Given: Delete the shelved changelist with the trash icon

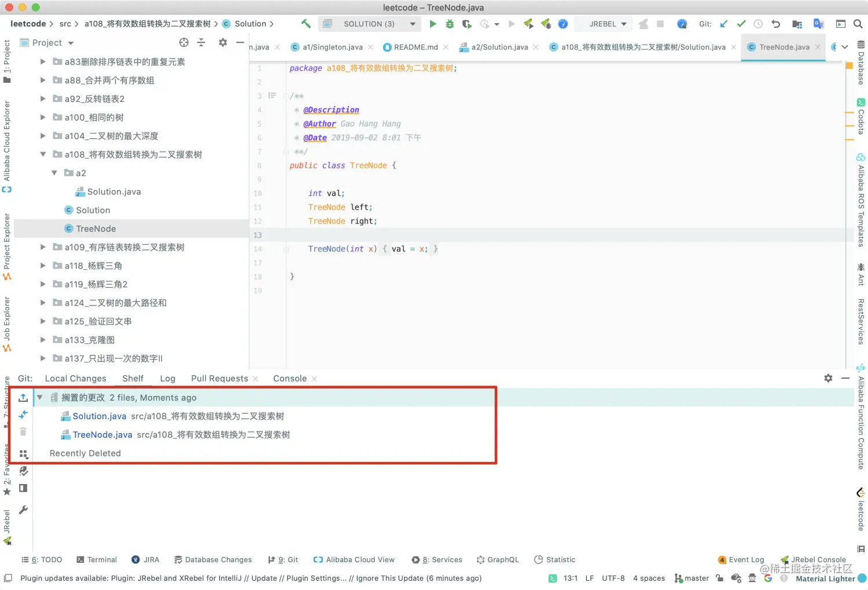Looking at the screenshot, I should [23, 431].
